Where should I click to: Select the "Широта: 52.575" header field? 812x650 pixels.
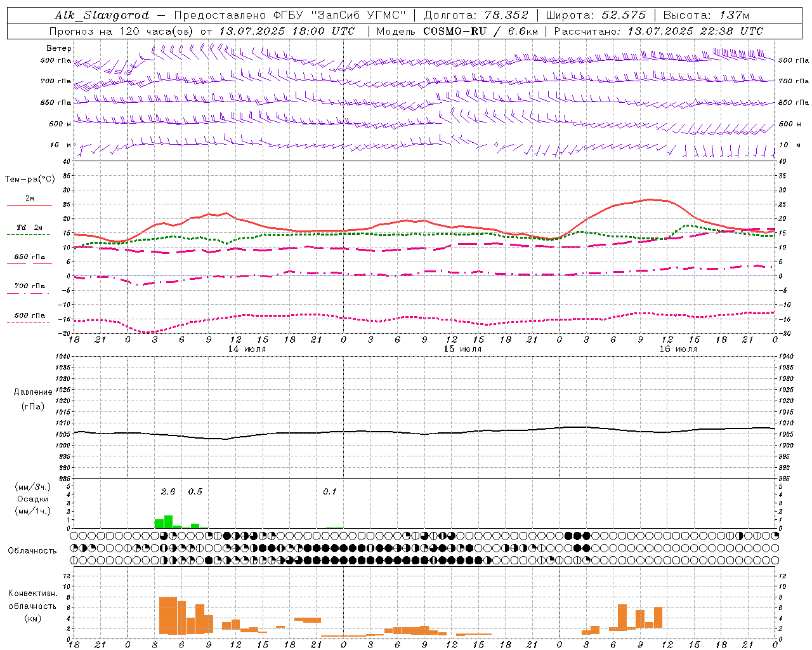click(596, 15)
